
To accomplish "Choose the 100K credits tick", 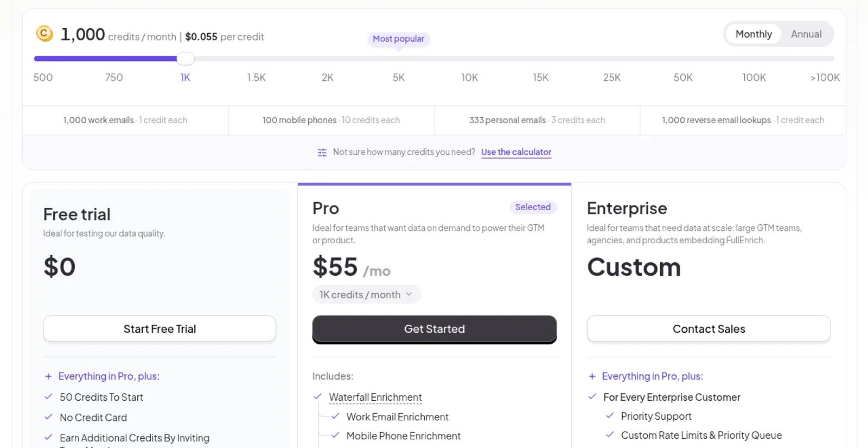I will (x=754, y=78).
